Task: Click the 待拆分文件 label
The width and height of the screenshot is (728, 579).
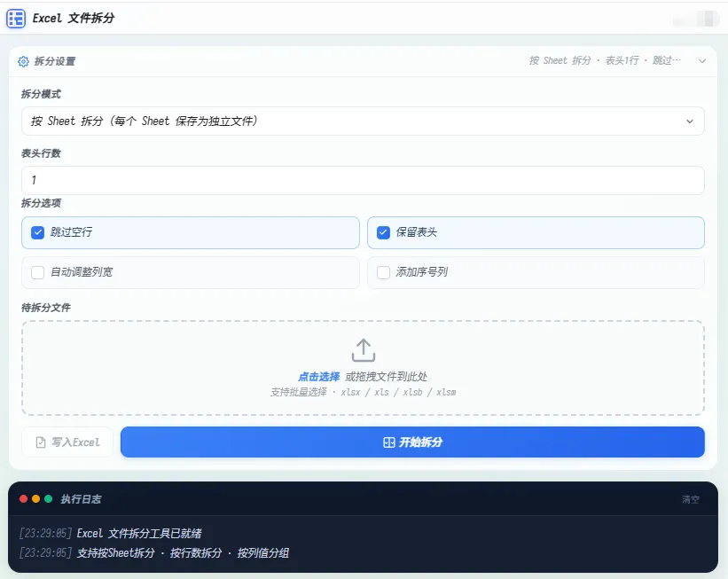Action: [45, 308]
